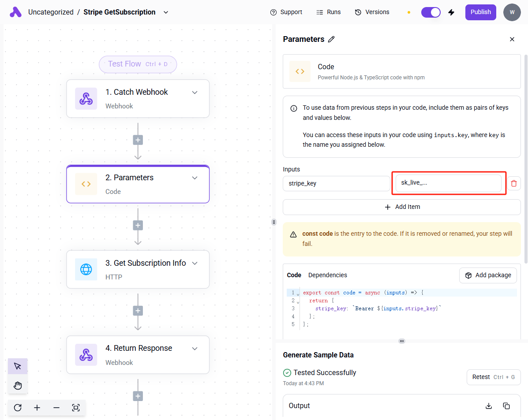This screenshot has width=528, height=420.
Task: Fit flow to view icon
Action: (x=76, y=408)
